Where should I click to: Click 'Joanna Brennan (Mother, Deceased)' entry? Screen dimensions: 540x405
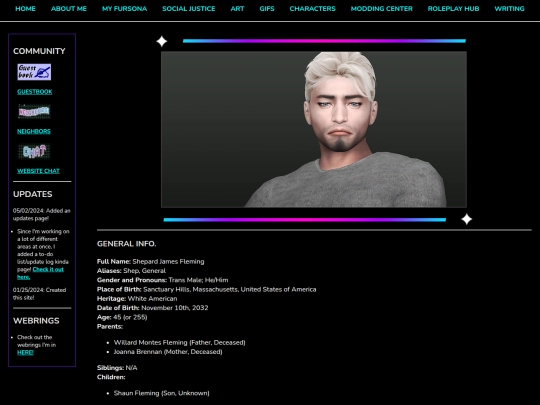pyautogui.click(x=168, y=352)
